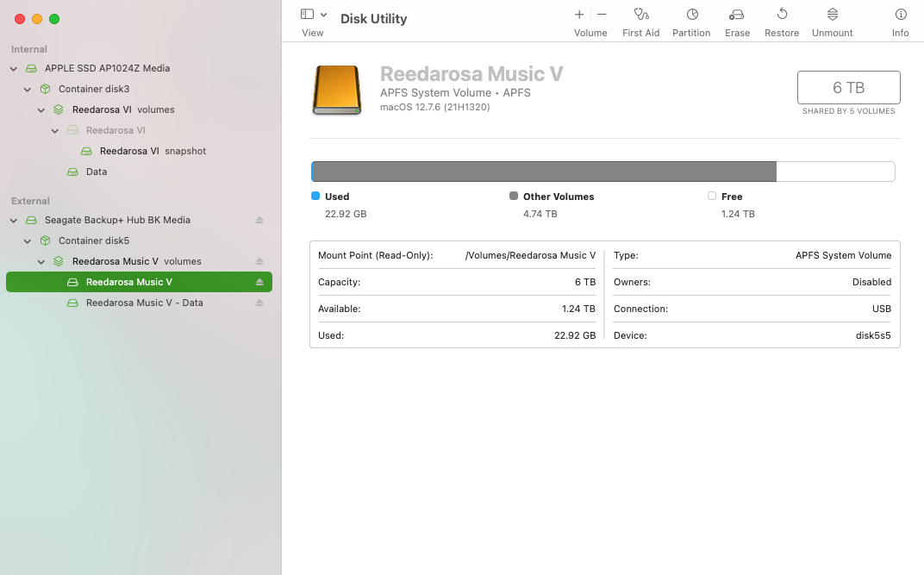This screenshot has width=924, height=575.
Task: Select Container disk5 in sidebar
Action: [139, 241]
